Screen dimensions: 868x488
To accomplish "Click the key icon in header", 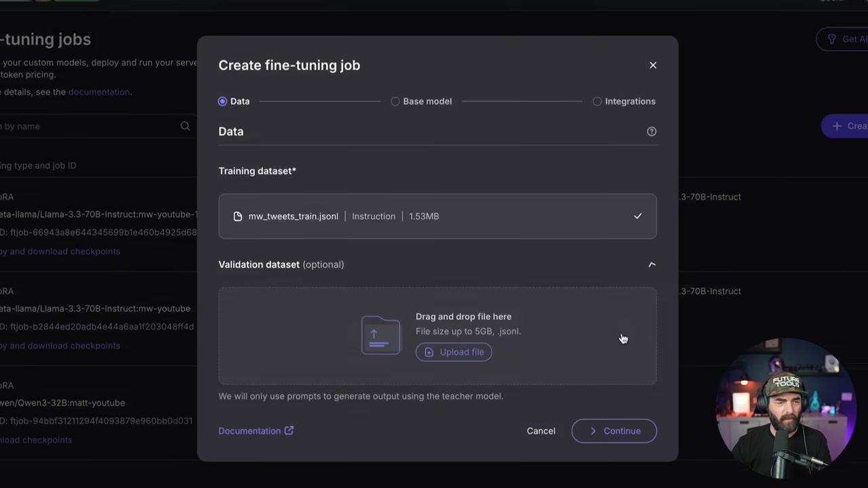I will [x=831, y=39].
